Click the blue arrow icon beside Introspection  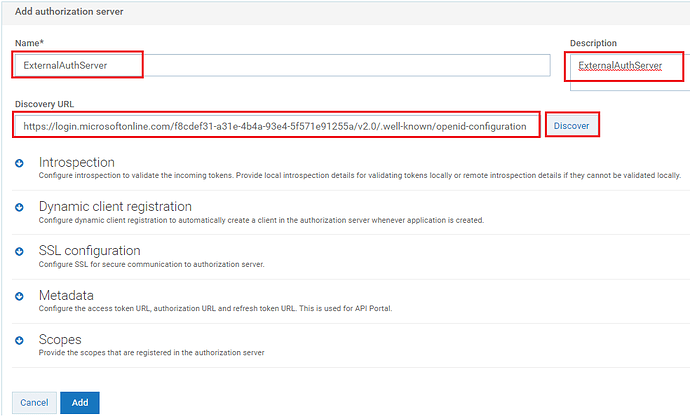19,163
